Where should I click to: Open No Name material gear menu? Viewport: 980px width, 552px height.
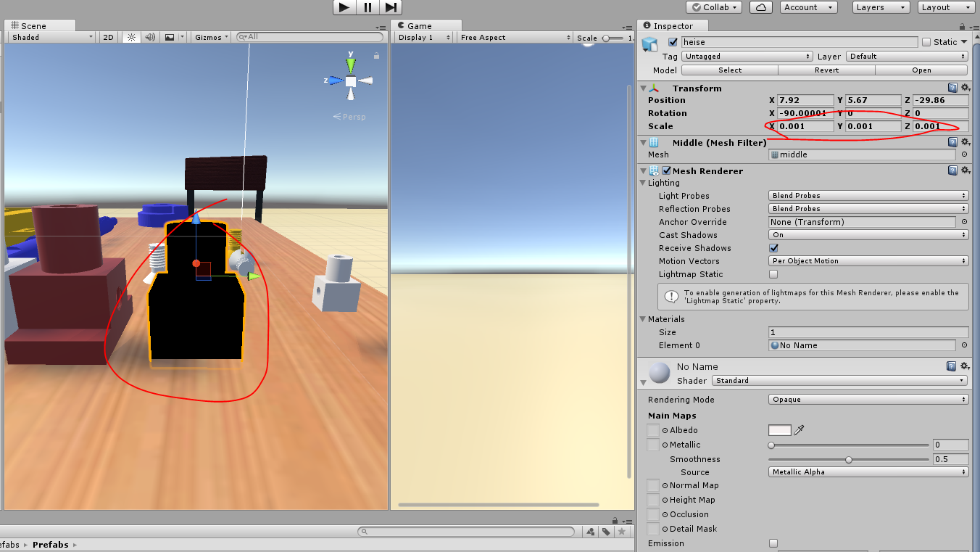click(964, 366)
